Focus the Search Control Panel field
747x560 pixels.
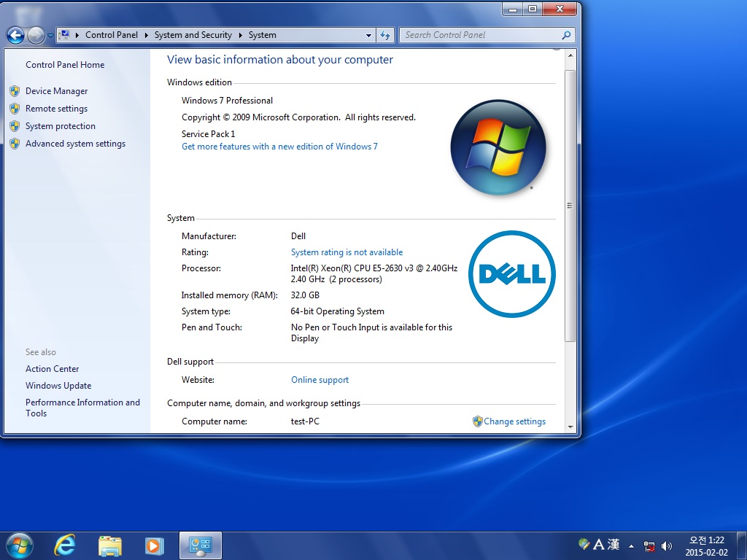[487, 35]
